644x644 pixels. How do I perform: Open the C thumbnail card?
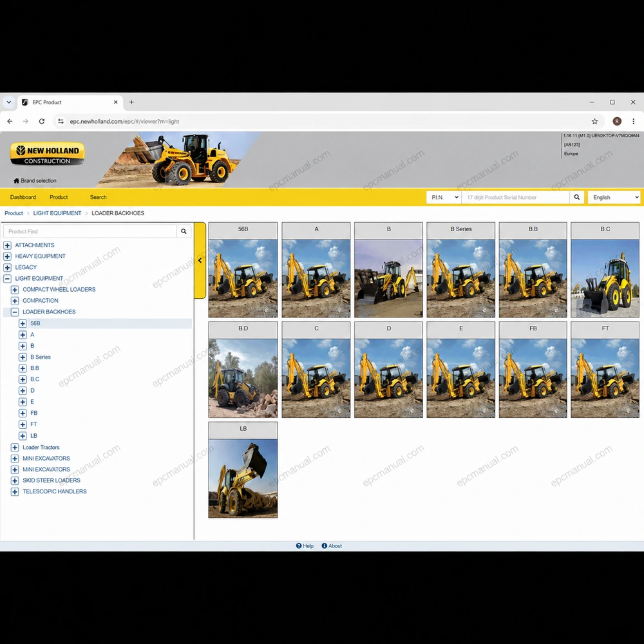pos(316,370)
